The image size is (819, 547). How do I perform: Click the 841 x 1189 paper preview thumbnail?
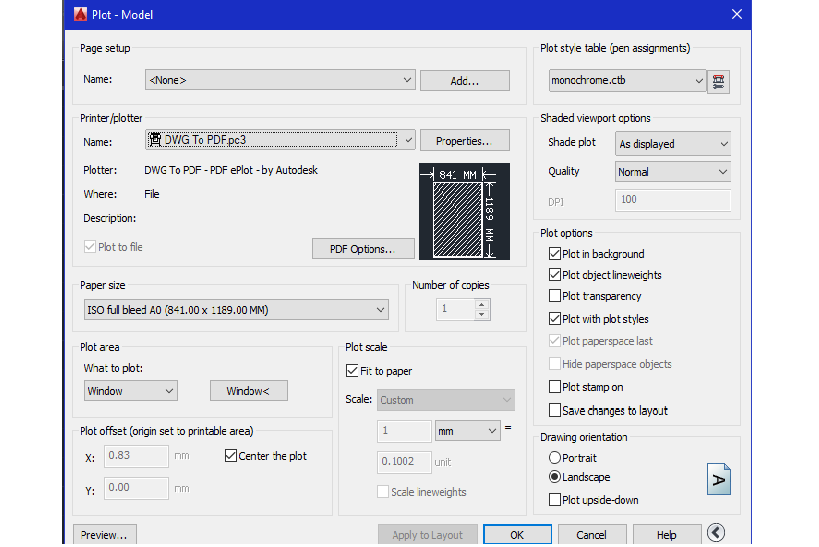464,212
